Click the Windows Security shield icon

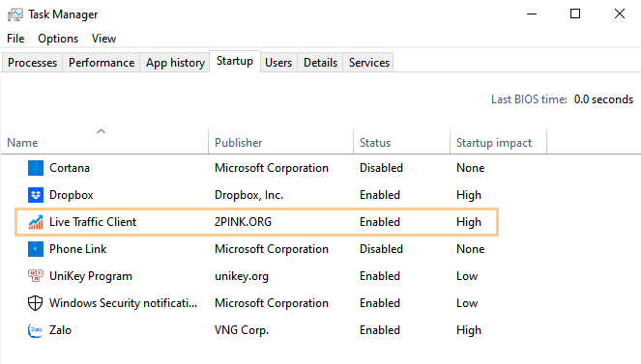[36, 303]
